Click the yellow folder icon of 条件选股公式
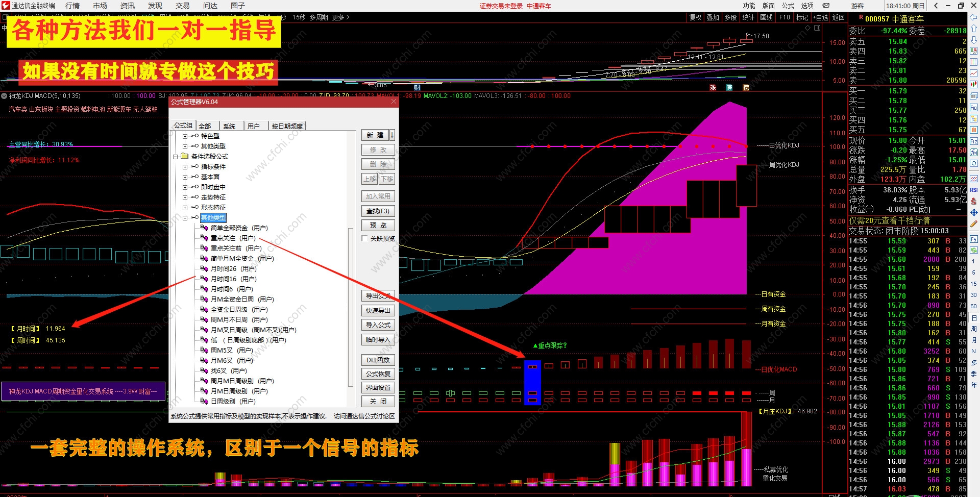The image size is (980, 497). [x=185, y=156]
